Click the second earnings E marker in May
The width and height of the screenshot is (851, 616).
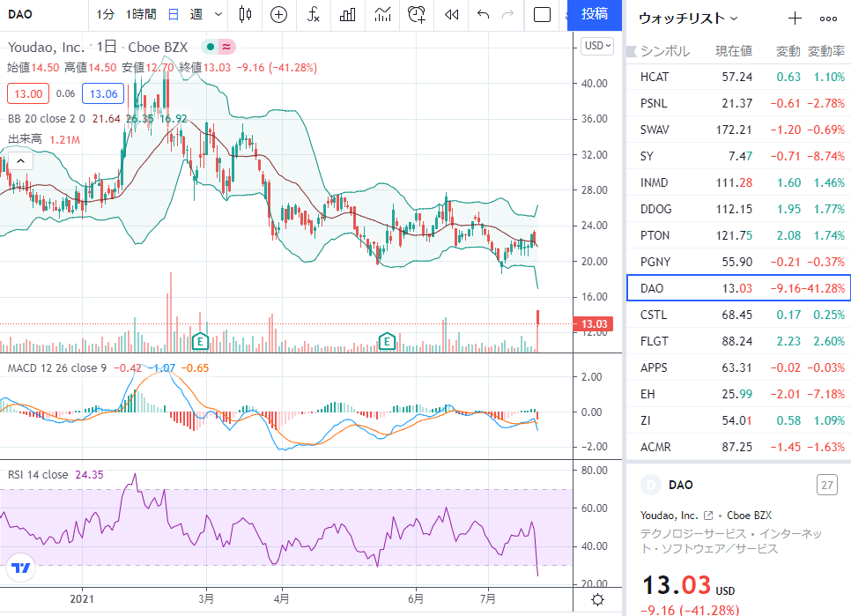pos(387,342)
